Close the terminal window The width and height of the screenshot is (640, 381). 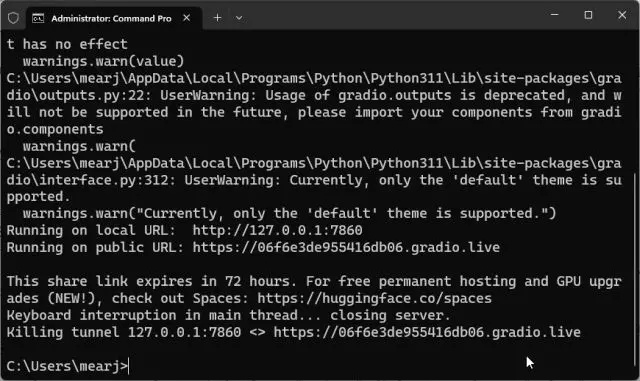point(622,15)
